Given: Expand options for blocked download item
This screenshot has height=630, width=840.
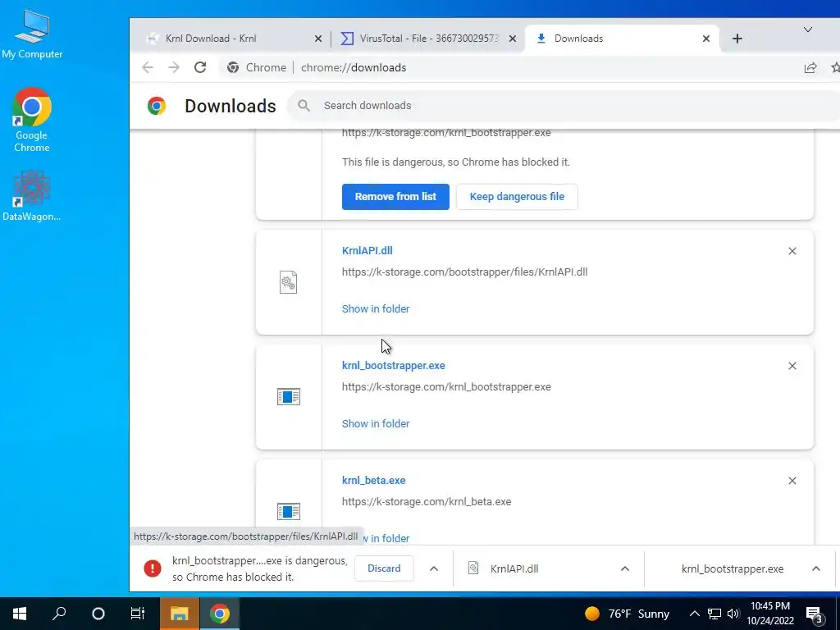Looking at the screenshot, I should pyautogui.click(x=434, y=568).
